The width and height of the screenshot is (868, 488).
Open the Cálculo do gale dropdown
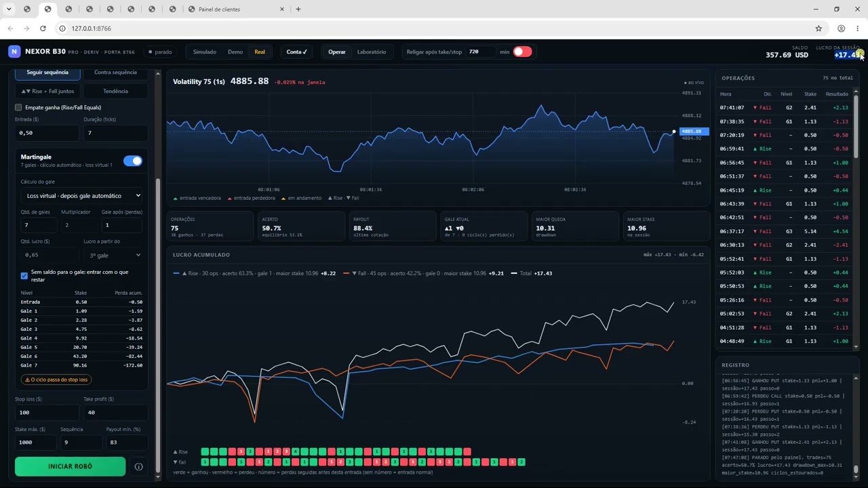point(81,195)
